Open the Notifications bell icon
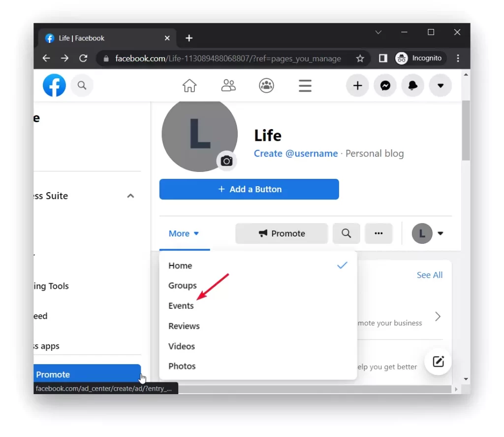 click(x=413, y=85)
